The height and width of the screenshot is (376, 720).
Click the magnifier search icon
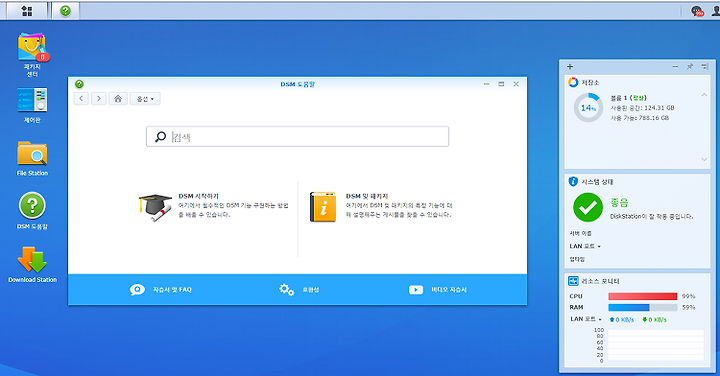160,137
